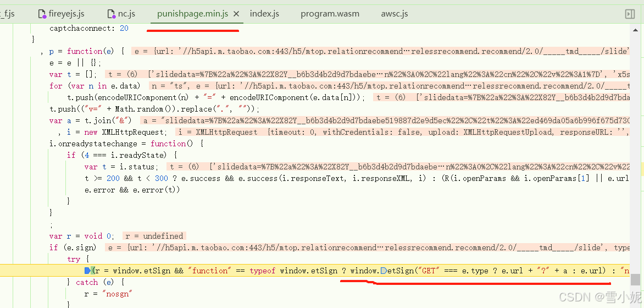Image resolution: width=644 pixels, height=308 pixels.
Task: Click the t.push(encodeURIComponent(n) line
Action: (216, 97)
